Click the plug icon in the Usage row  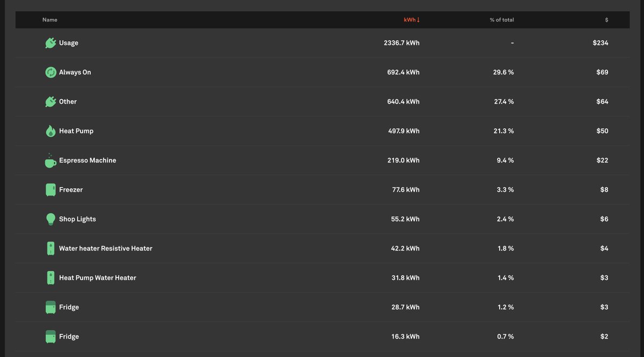coord(50,43)
